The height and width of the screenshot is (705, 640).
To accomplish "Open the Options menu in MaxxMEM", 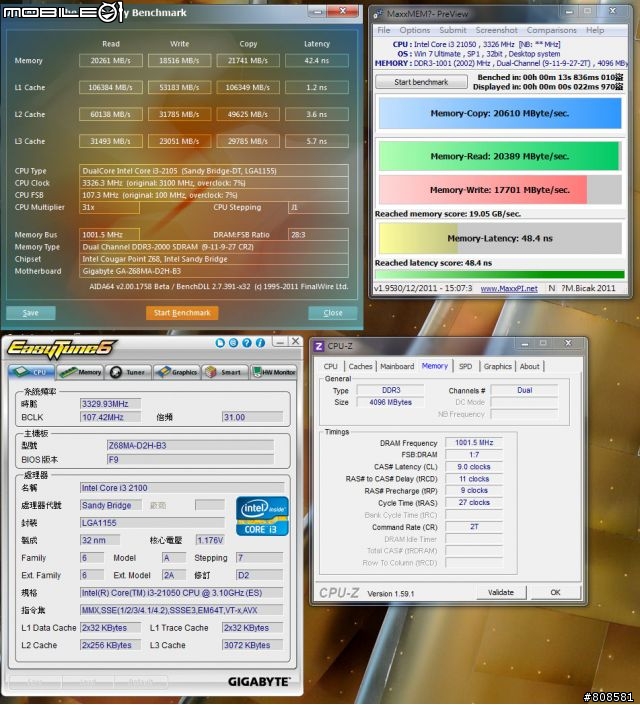I will tap(415, 30).
